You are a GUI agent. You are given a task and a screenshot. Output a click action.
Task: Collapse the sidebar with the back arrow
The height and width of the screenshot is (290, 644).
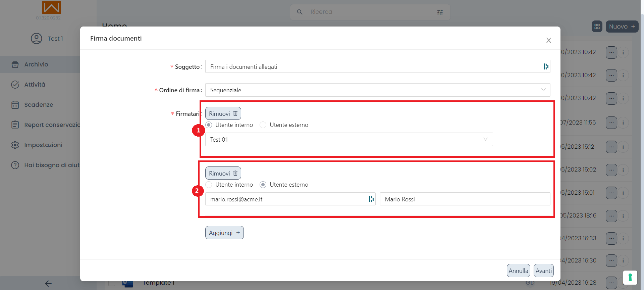click(x=48, y=284)
